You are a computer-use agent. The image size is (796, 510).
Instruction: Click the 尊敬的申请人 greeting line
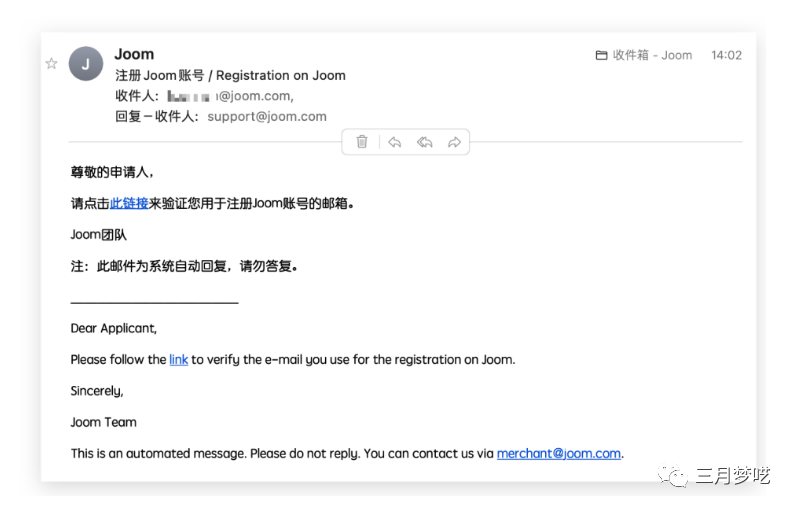click(112, 172)
